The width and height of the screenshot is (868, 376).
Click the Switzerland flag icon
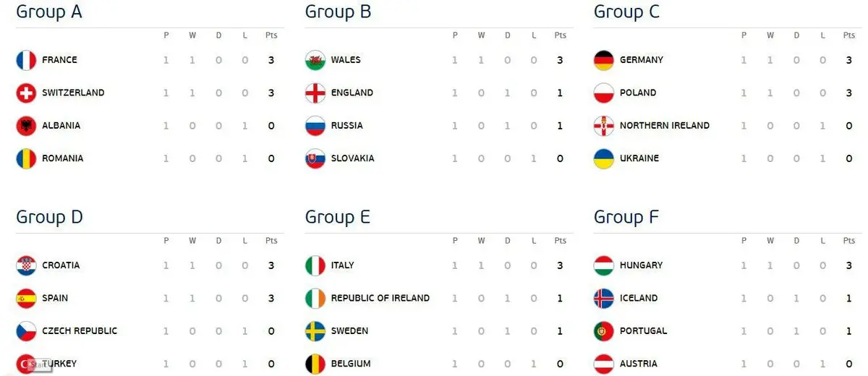(26, 93)
